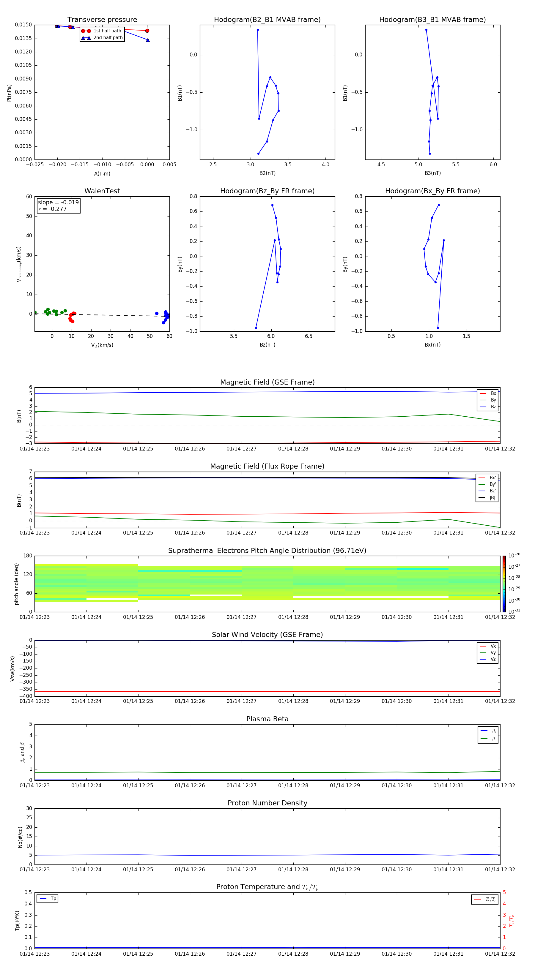Click the 'r = -0.277' annotation
535x980 pixels.
pyautogui.click(x=53, y=209)
